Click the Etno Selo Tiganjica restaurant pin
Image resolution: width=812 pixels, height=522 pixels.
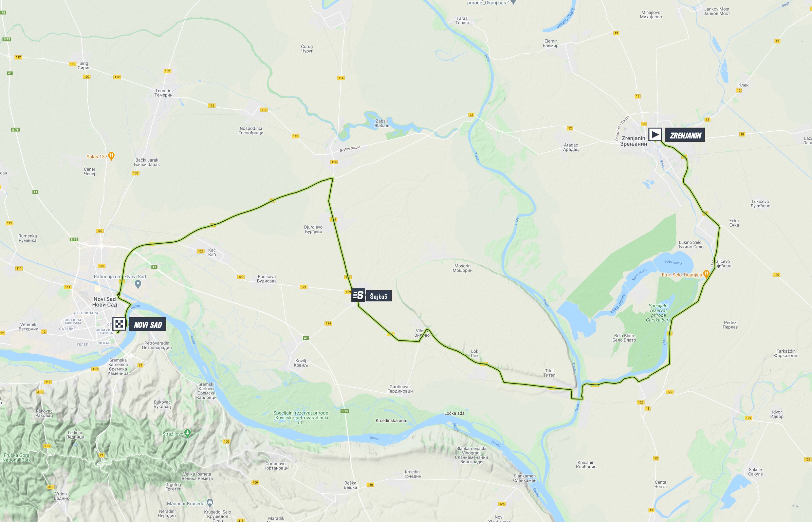pos(706,274)
